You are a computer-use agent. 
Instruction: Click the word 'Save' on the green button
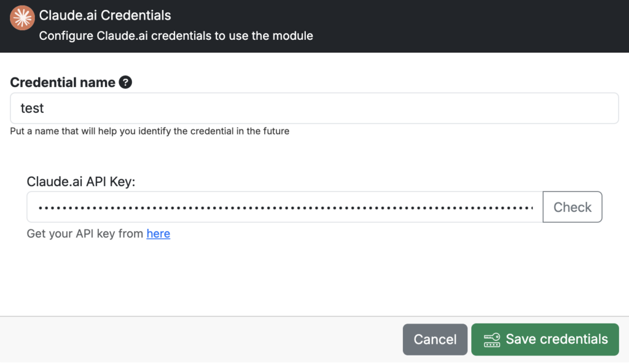coord(521,339)
